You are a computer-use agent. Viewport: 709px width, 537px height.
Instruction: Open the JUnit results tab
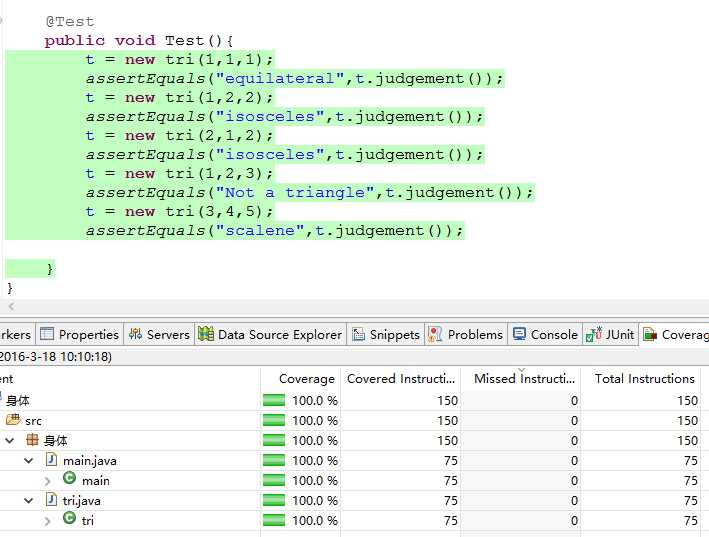[x=610, y=334]
